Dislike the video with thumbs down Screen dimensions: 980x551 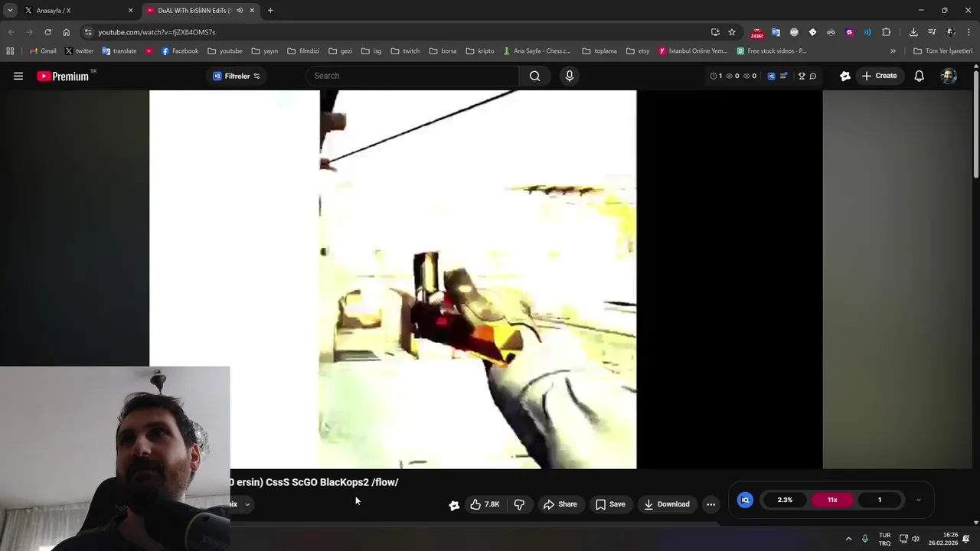pyautogui.click(x=519, y=504)
